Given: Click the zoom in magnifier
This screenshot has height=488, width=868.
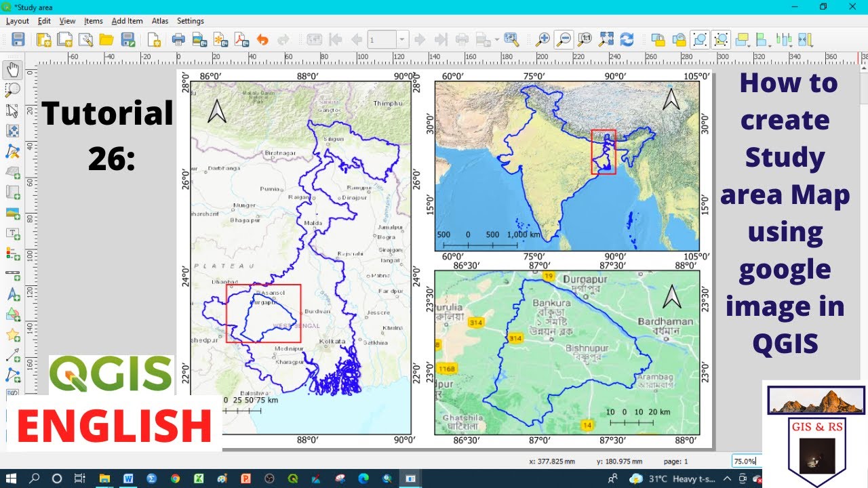Looking at the screenshot, I should click(x=542, y=39).
